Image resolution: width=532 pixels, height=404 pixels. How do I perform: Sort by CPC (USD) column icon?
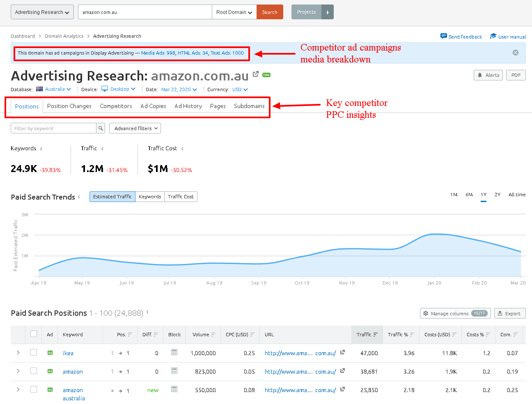252,335
